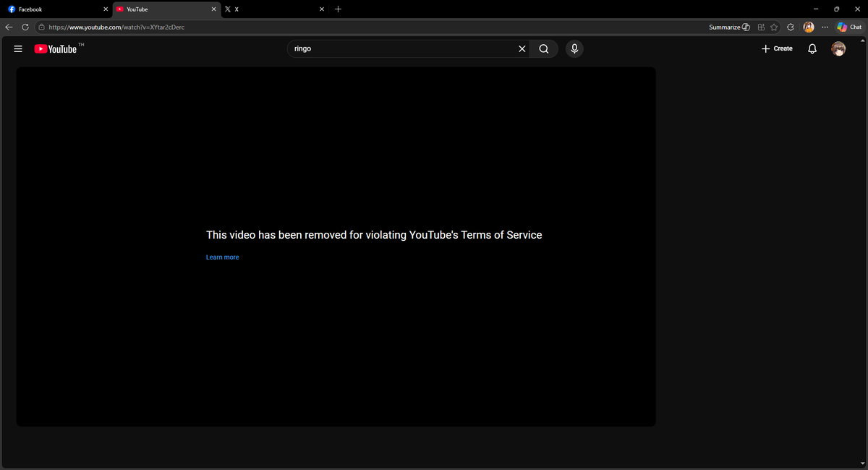Open the YouTube guide hamburger menu
This screenshot has height=470, width=868.
tap(18, 48)
